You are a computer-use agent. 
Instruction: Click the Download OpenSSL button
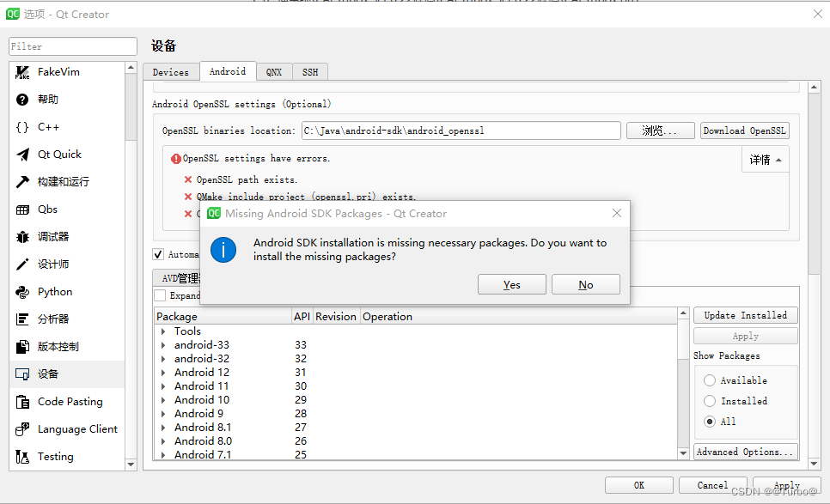[x=745, y=131]
